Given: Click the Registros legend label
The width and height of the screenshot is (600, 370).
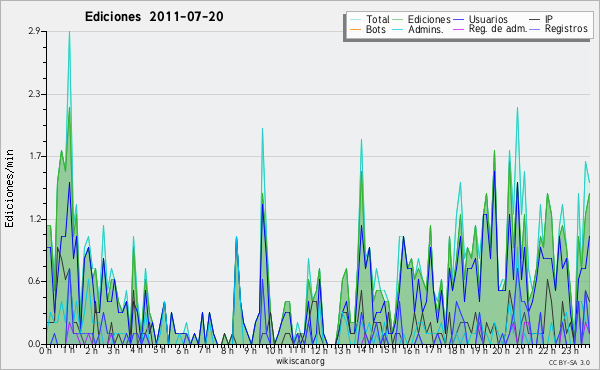Looking at the screenshot, I should coord(566,29).
